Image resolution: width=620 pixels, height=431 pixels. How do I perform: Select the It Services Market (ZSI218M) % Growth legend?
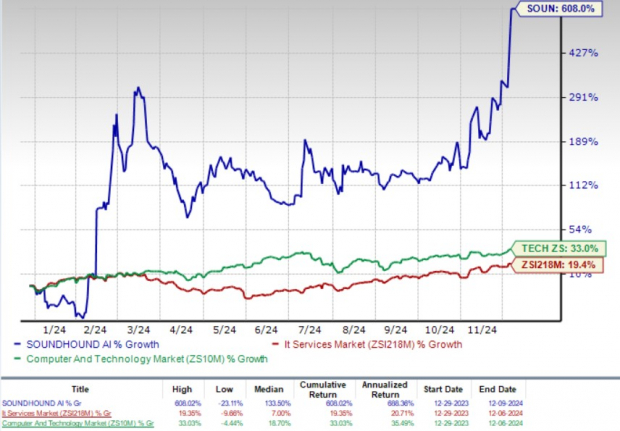coord(373,344)
